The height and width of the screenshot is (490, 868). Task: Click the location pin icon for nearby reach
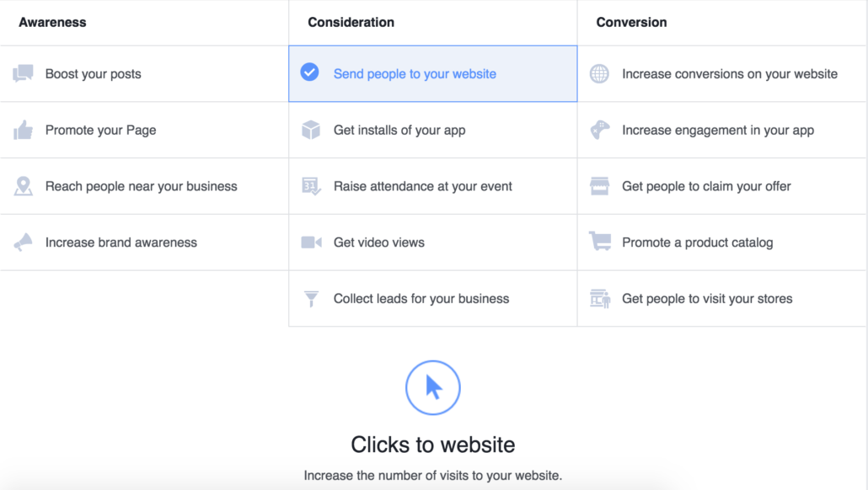24,186
